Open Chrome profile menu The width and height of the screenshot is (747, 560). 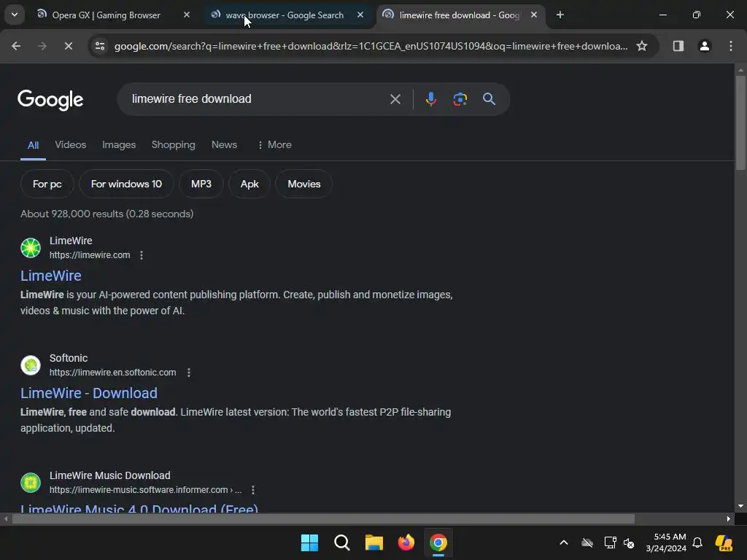point(705,46)
